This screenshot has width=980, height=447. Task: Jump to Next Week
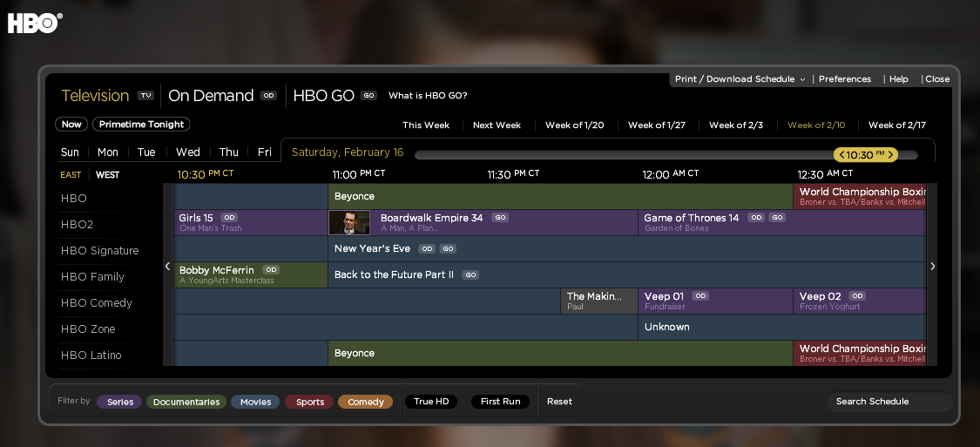click(497, 125)
